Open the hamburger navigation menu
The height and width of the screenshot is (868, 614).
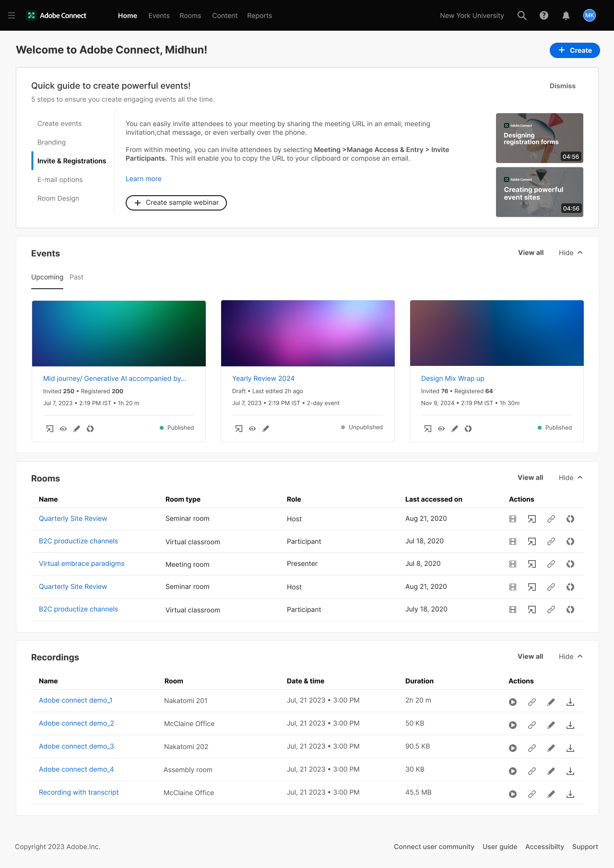(12, 15)
